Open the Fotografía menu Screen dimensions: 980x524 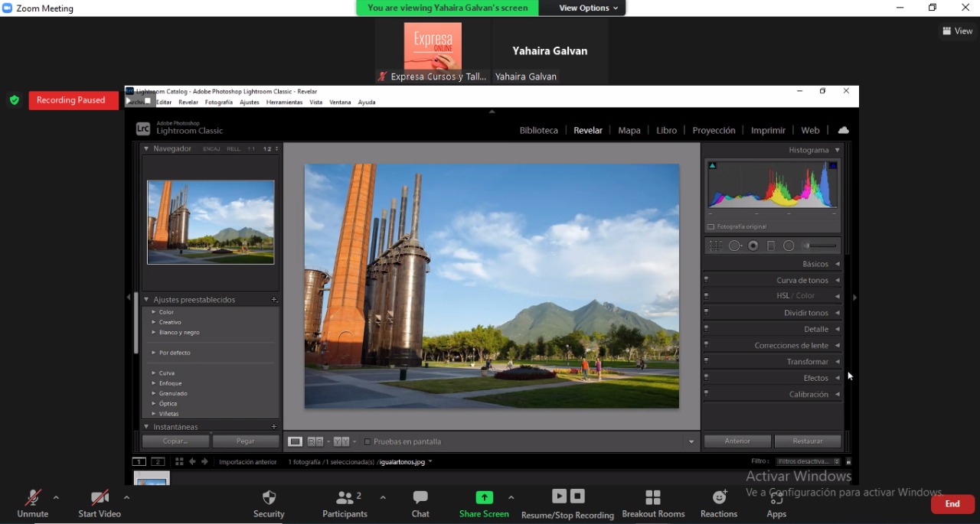[219, 103]
